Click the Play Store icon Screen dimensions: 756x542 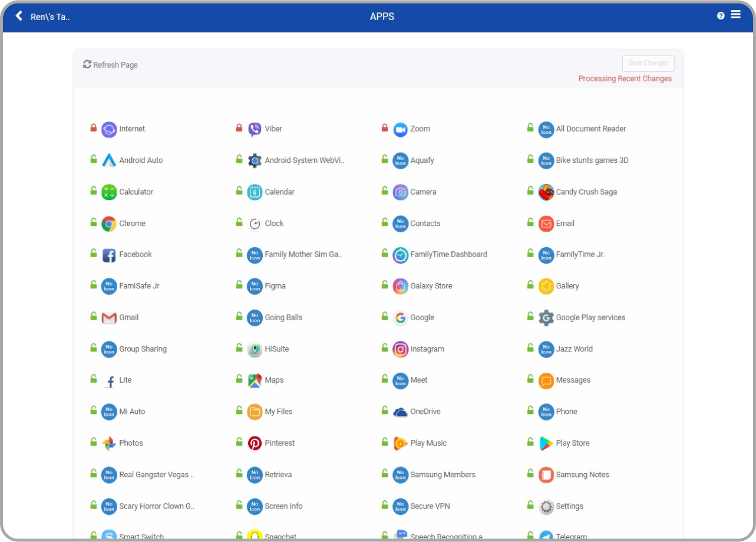pos(546,444)
